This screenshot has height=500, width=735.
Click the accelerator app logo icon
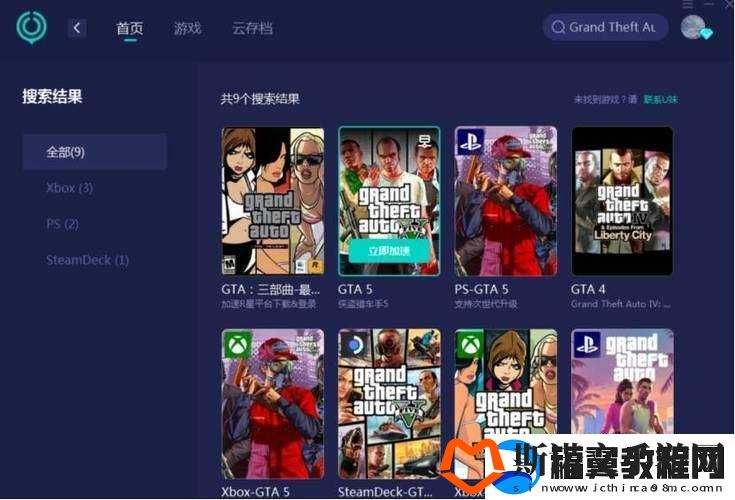(x=31, y=27)
